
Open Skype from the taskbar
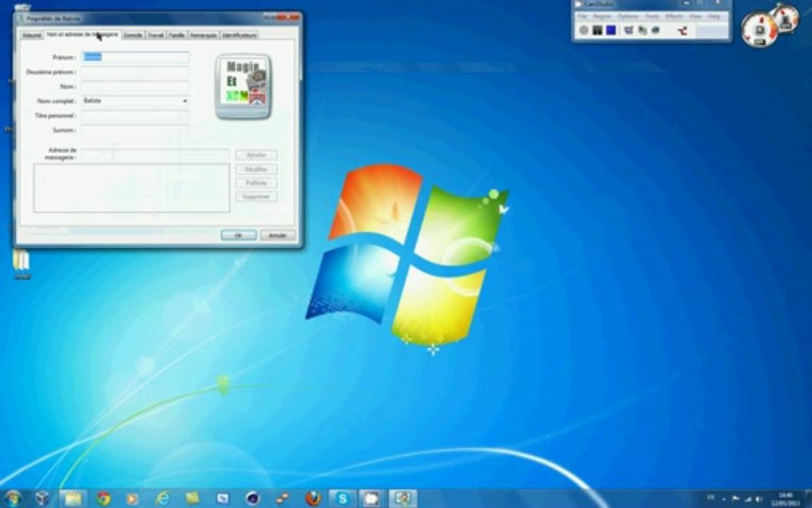[x=343, y=499]
